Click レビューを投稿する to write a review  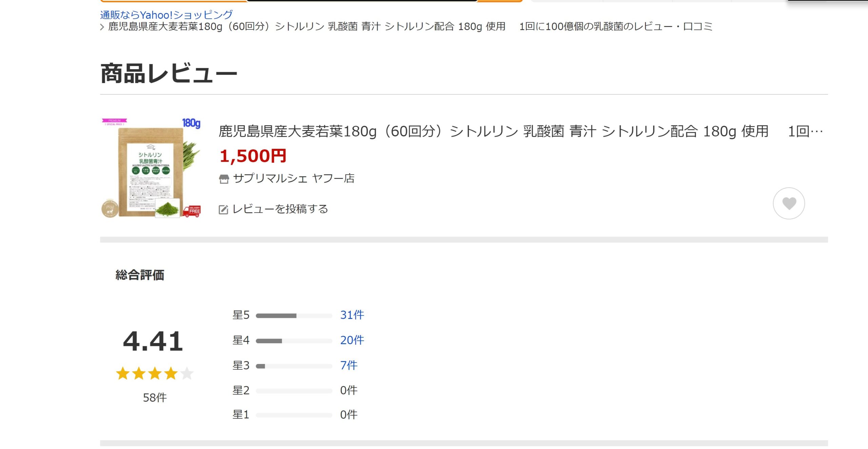[x=280, y=209]
